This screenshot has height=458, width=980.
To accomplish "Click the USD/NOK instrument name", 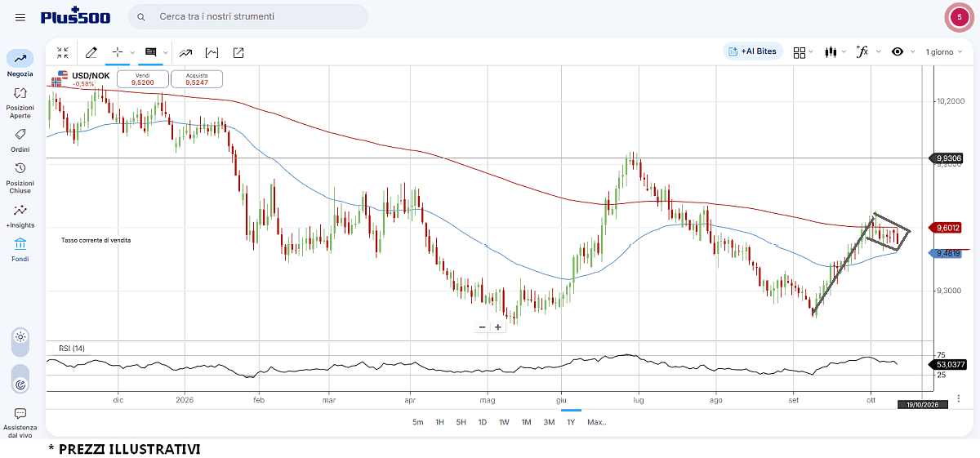I will point(91,75).
